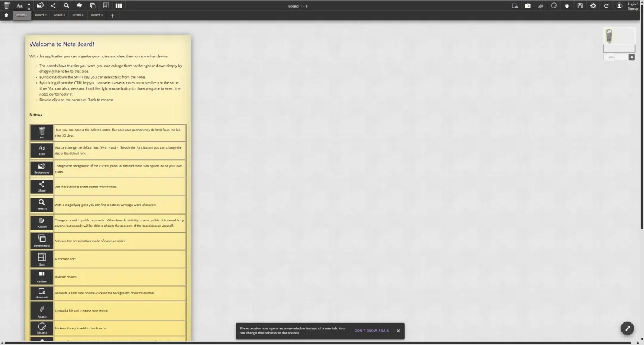
Task: Click the Share icon in the toolbar
Action: point(53,6)
